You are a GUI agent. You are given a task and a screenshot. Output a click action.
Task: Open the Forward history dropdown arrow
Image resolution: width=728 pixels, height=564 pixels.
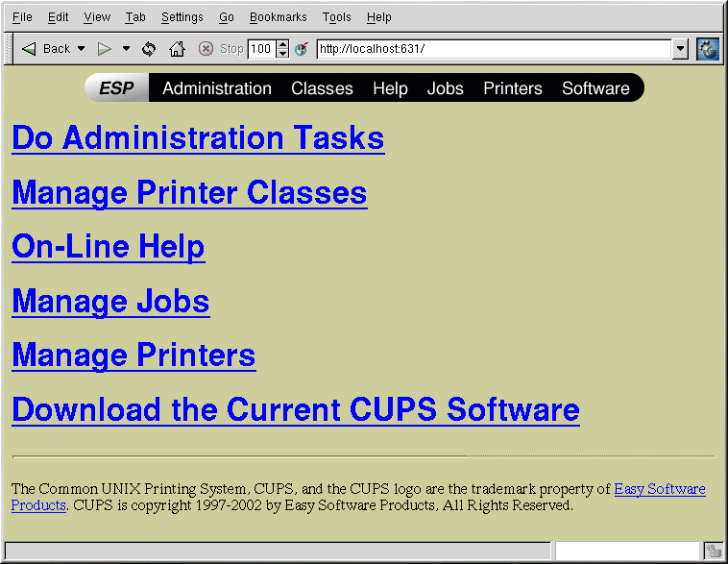tap(126, 49)
